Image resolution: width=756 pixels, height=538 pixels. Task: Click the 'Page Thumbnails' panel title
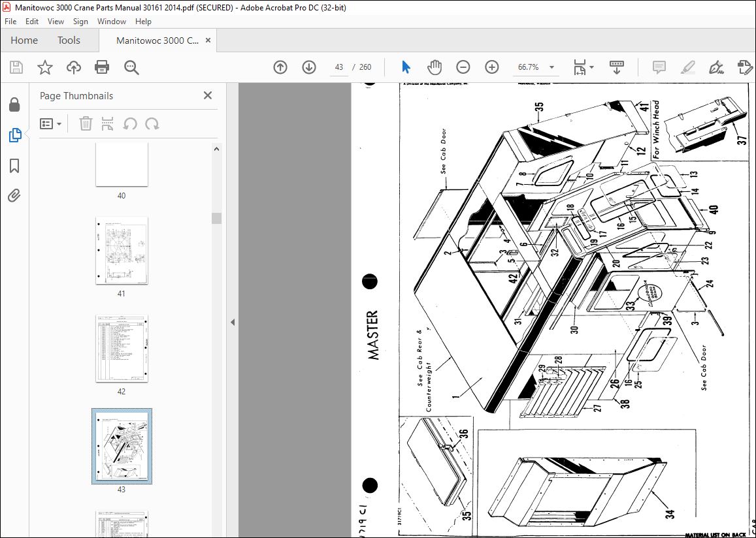tap(76, 96)
